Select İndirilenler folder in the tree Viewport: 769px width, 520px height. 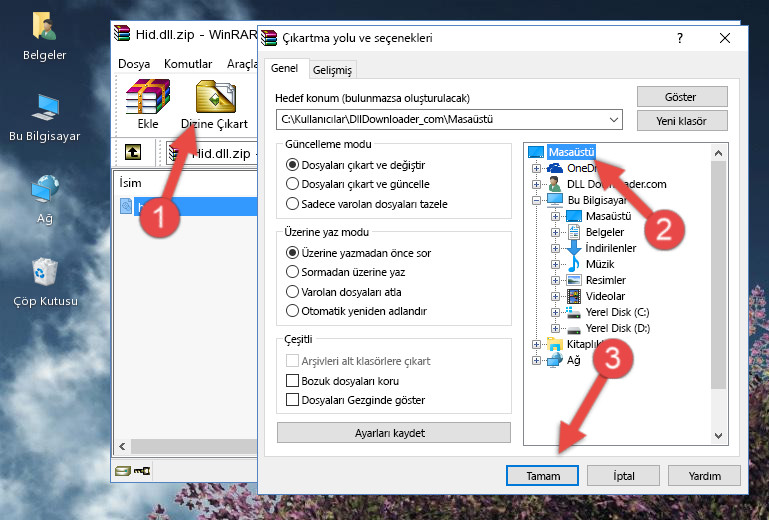point(611,248)
